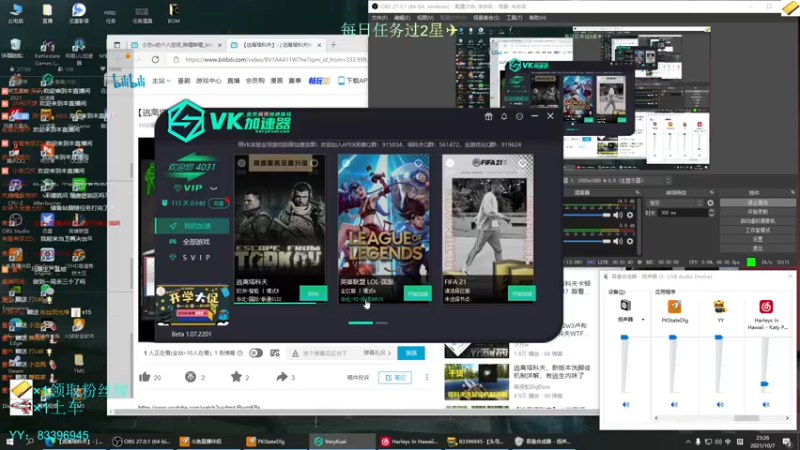Click the bilibili logo in browser
Viewport: 800px width, 450px height.
129,81
